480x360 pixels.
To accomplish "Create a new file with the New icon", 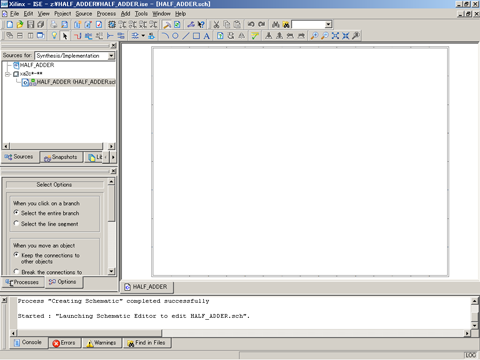I will click(10, 24).
